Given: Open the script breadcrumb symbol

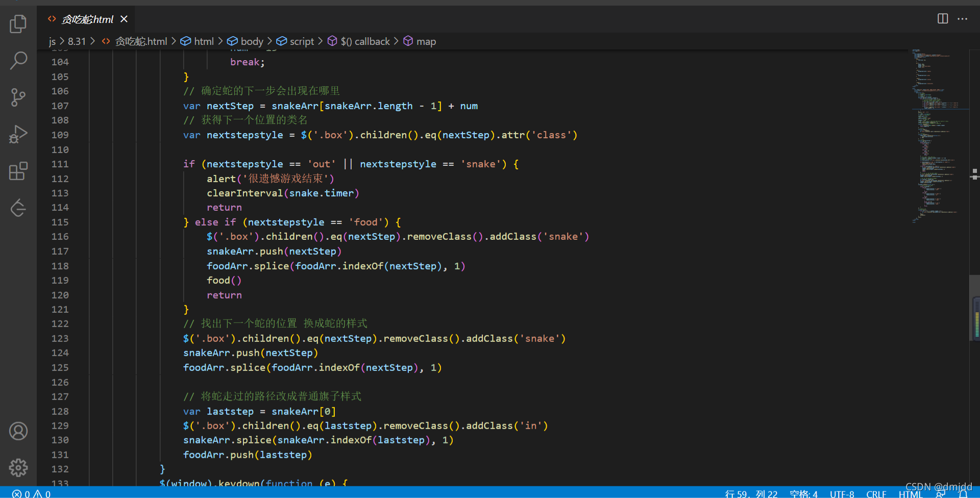Looking at the screenshot, I should pos(296,41).
